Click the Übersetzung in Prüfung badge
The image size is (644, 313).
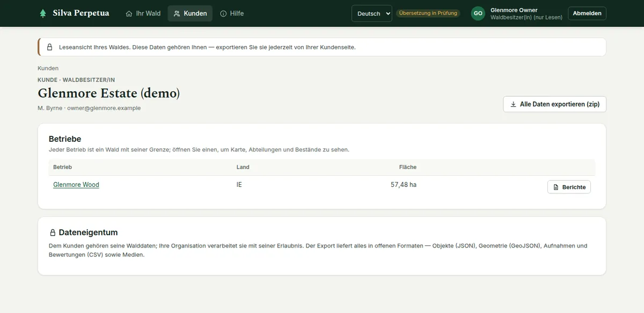pos(428,13)
